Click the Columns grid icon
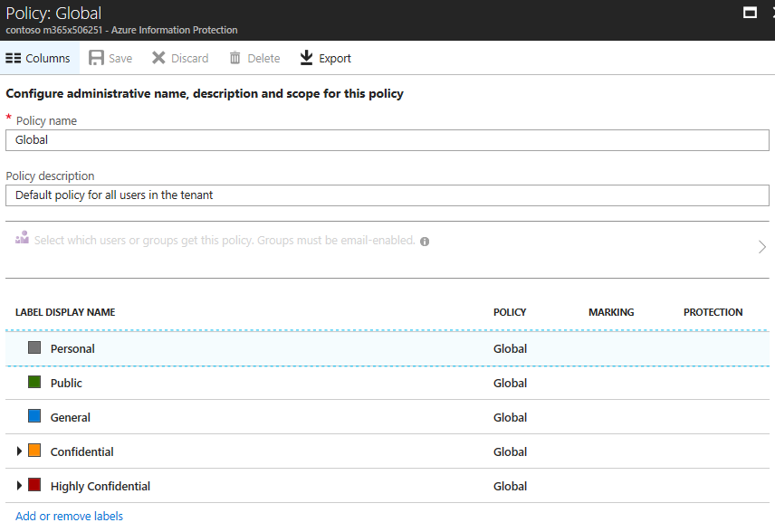 click(14, 58)
